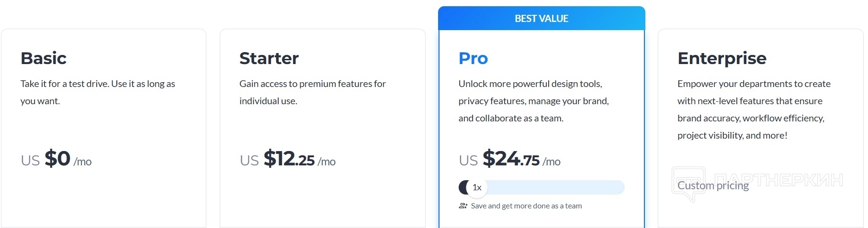Click the 1x team size slider handle

click(476, 187)
